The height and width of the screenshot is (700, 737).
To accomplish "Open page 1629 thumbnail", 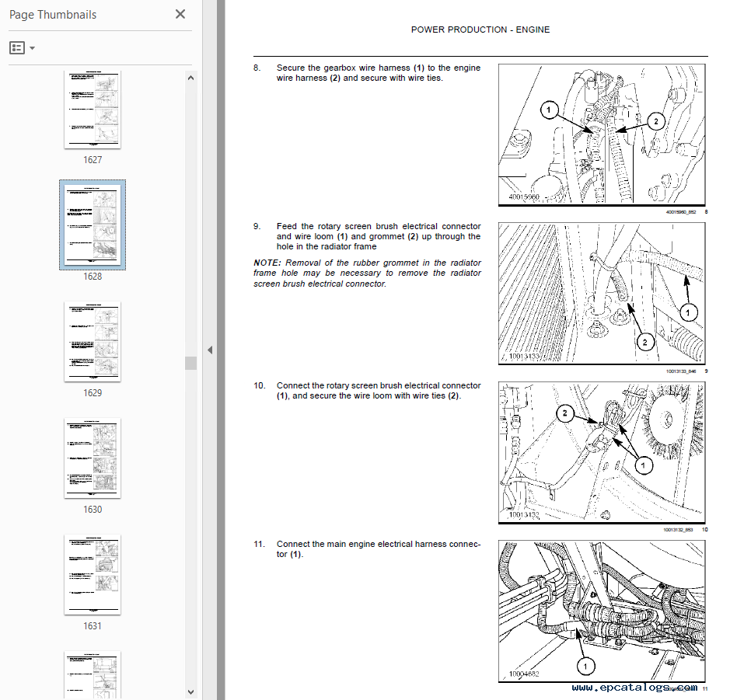I will 93,341.
